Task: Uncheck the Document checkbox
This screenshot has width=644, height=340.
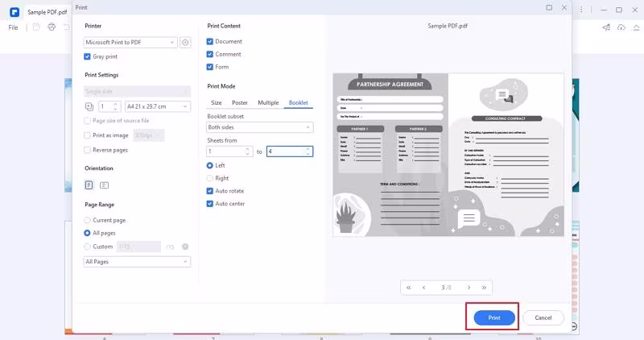Action: pos(210,42)
